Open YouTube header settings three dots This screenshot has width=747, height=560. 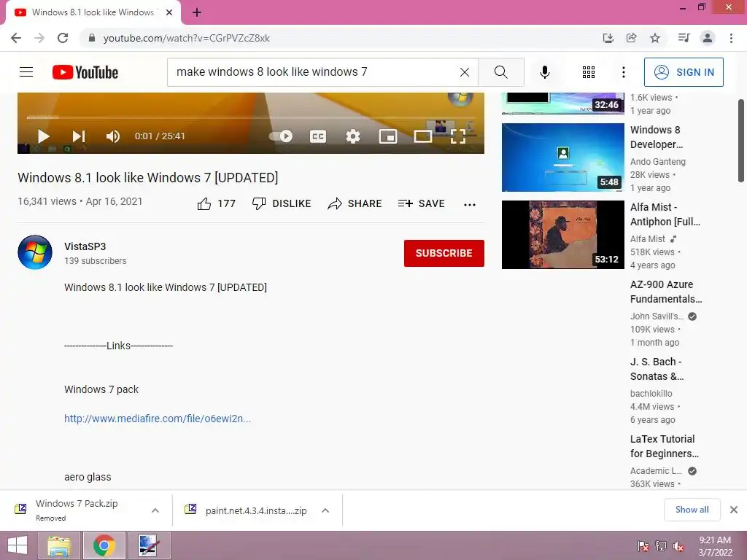click(624, 72)
